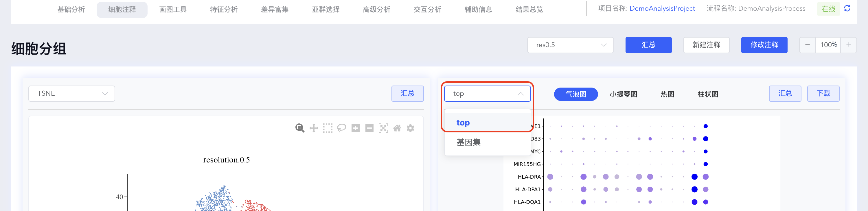Collapse the top gene selector dropdown
This screenshot has height=211, width=868.
coord(487,94)
